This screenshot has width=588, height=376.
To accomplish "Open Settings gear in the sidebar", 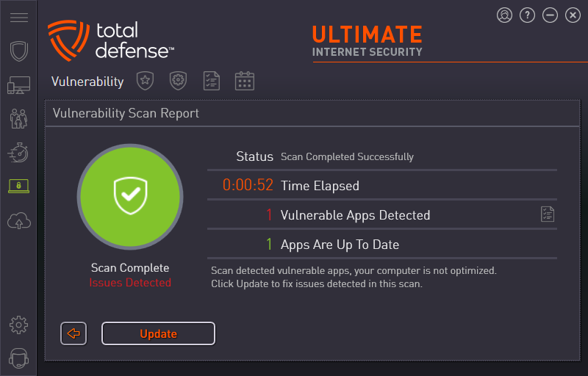I will point(19,325).
